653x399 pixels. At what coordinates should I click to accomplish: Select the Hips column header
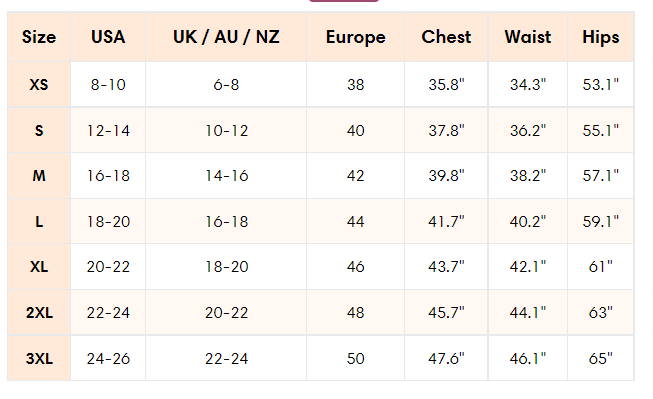(601, 37)
